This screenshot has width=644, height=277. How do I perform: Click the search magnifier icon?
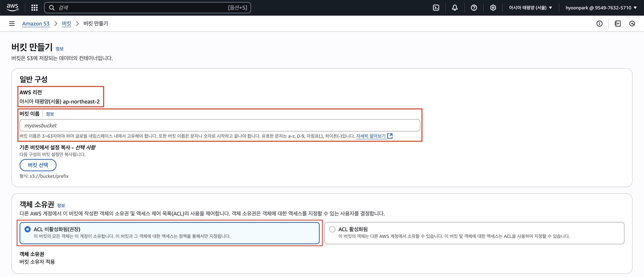pyautogui.click(x=52, y=8)
